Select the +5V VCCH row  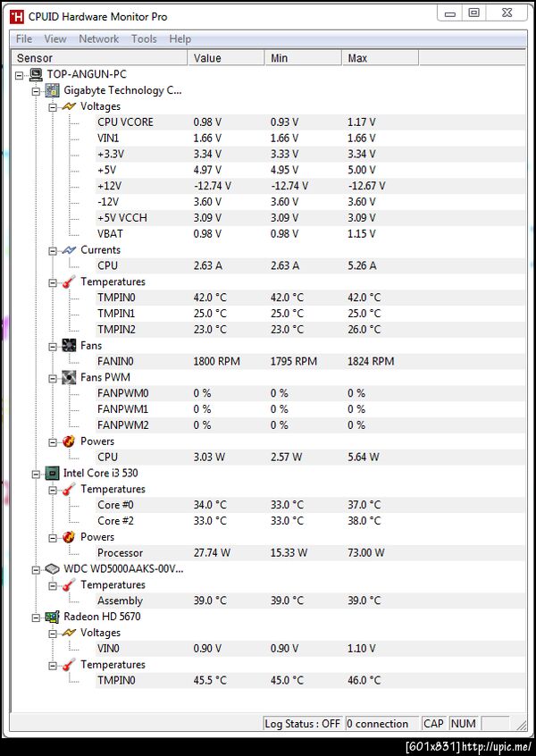pyautogui.click(x=310, y=218)
